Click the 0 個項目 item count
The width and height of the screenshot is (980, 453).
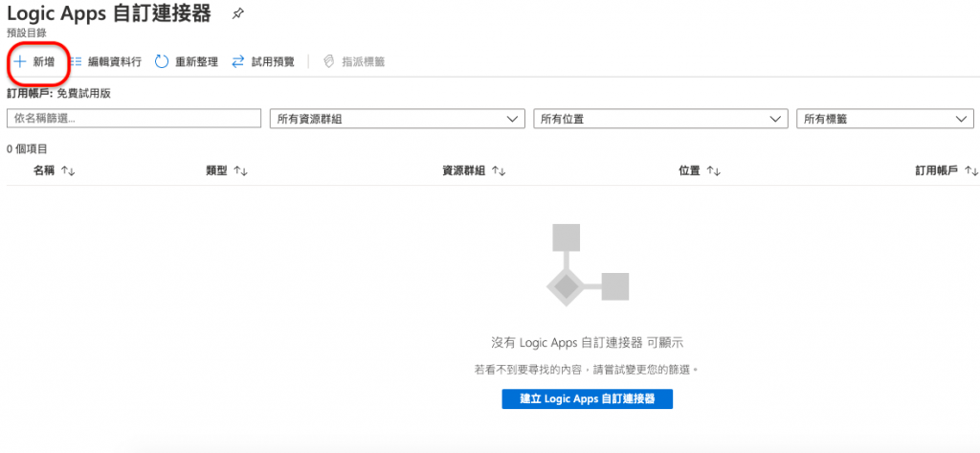coord(27,148)
